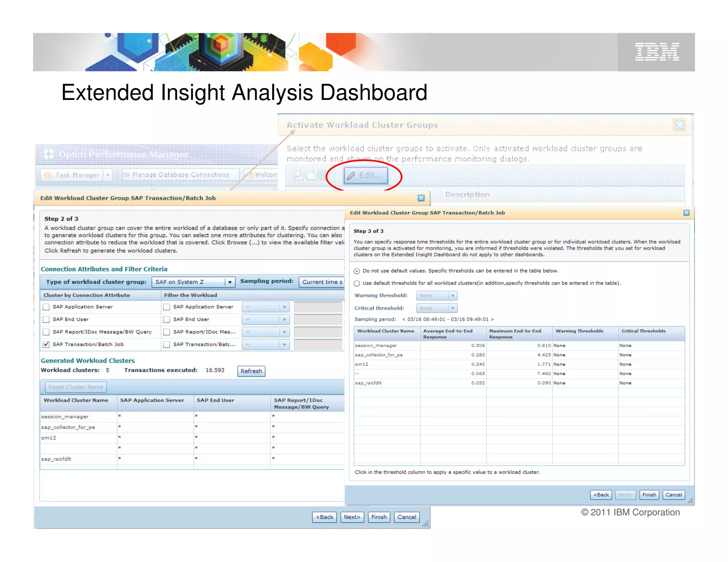Click Cancel in the Step 2 dialog
This screenshot has height=562, width=728.
[407, 517]
